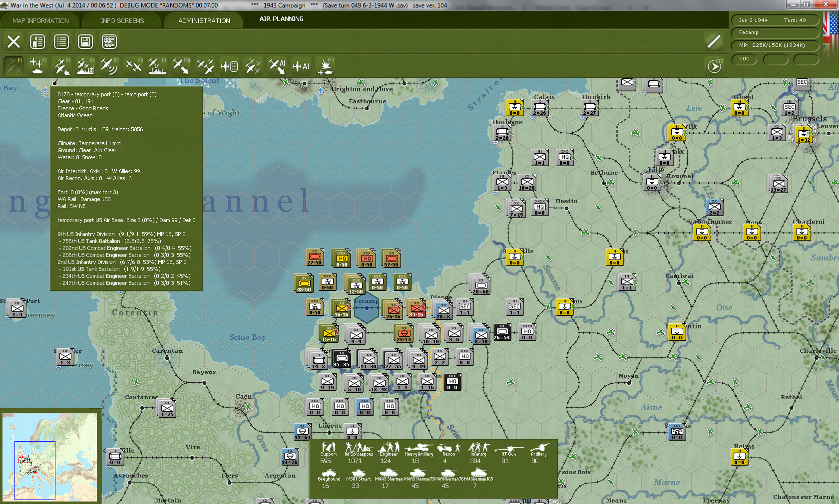The width and height of the screenshot is (839, 504).
Task: Click the MP 225K/150K manpower field
Action: pyautogui.click(x=775, y=45)
